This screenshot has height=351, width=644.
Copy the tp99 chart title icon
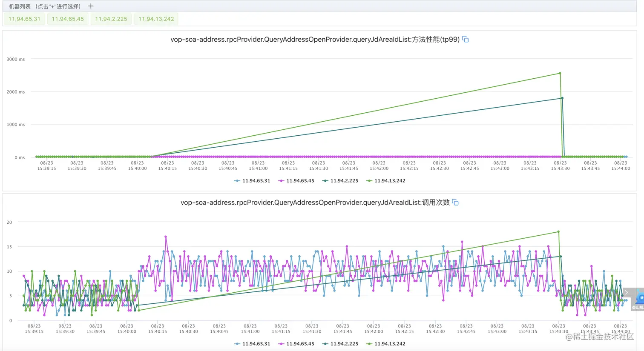(466, 40)
